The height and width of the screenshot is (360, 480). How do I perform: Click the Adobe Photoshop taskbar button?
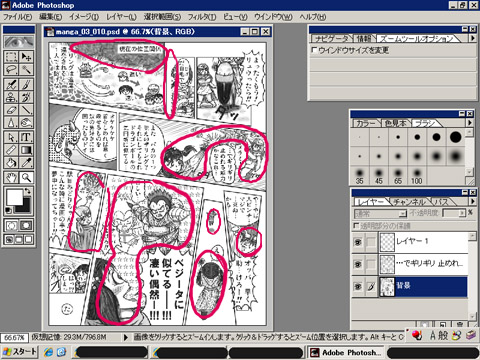[345, 352]
